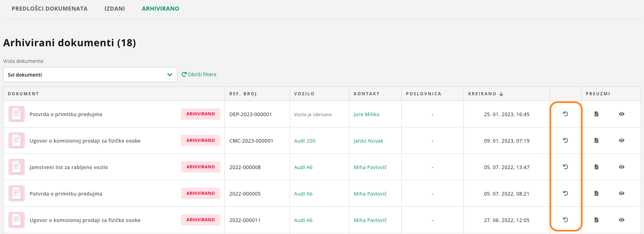Open the Janez Novak contact link
This screenshot has width=644, height=234.
368,141
